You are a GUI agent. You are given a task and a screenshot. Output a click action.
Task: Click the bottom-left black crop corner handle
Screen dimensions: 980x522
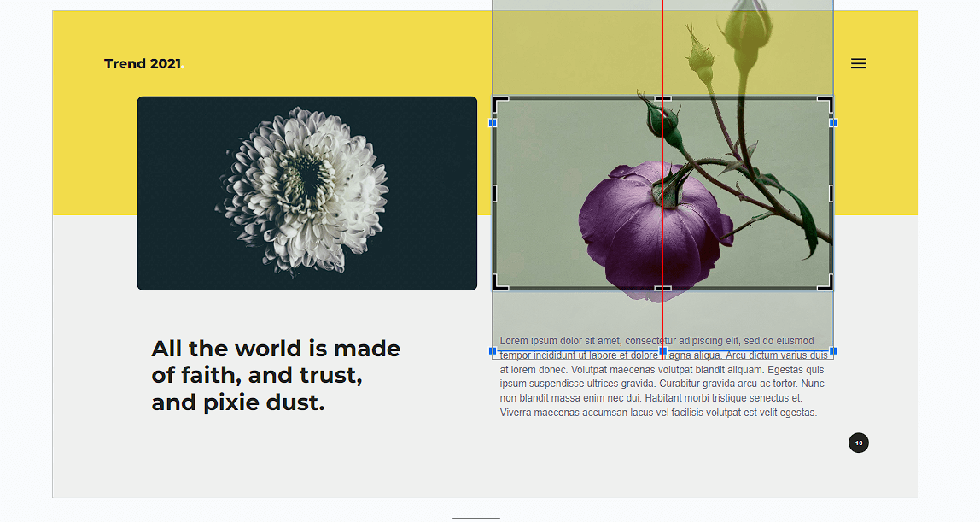(500, 283)
